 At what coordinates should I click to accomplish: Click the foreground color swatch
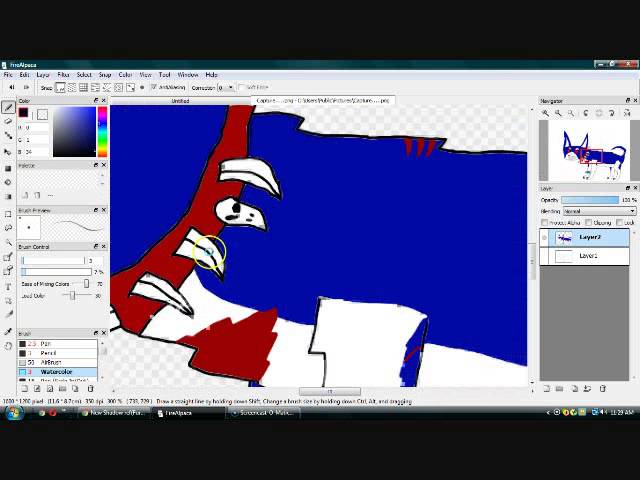[x=23, y=113]
